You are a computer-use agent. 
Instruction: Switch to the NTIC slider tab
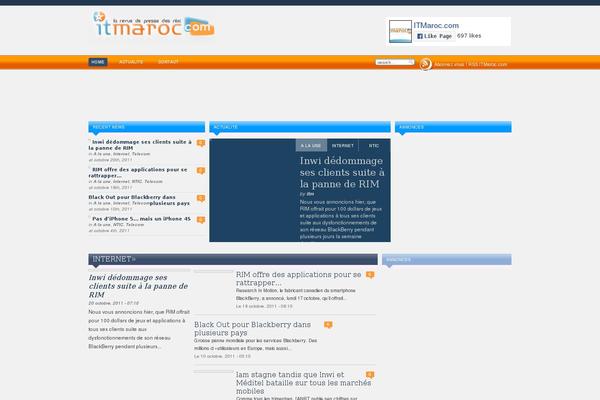click(x=374, y=146)
